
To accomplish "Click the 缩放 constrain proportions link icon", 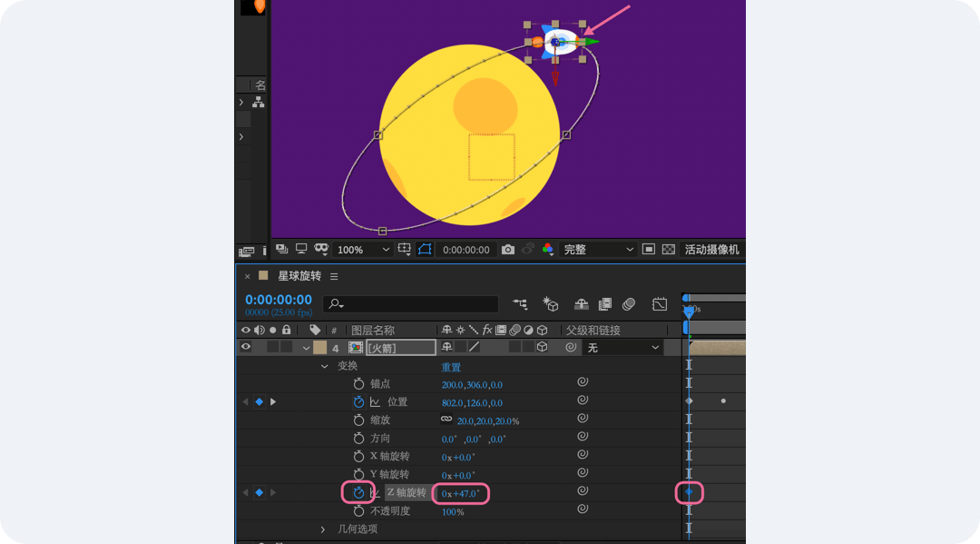I will click(446, 420).
